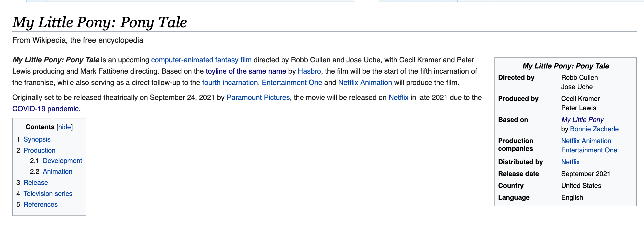The width and height of the screenshot is (644, 226).
Task: Visit the Paramount Pictures link
Action: 258,98
